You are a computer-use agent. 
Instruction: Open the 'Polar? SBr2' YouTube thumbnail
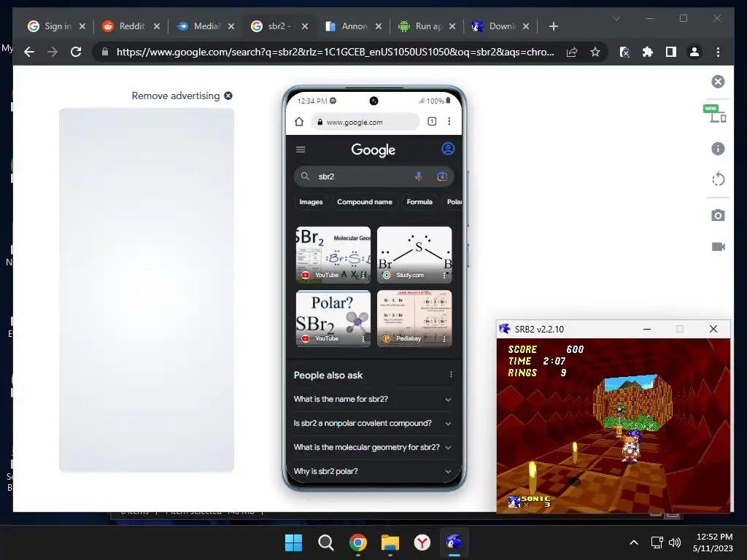(x=333, y=318)
